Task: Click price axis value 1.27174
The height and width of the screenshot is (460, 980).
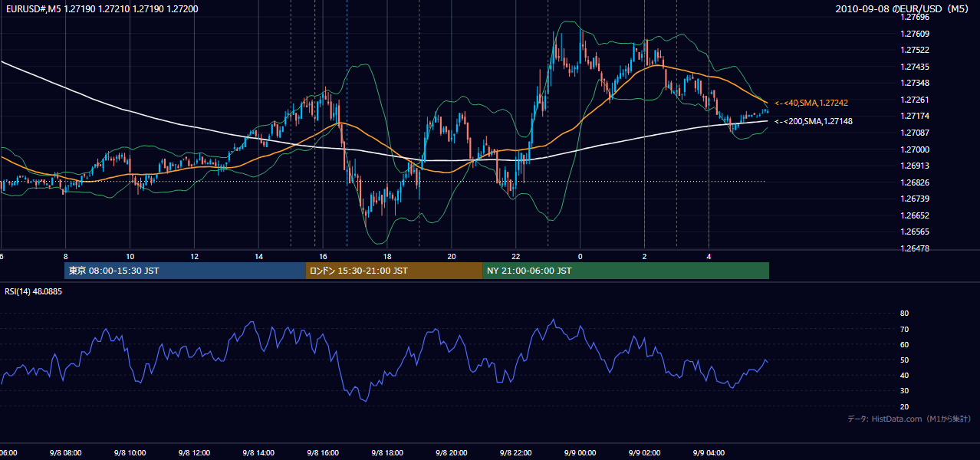Action: 914,116
